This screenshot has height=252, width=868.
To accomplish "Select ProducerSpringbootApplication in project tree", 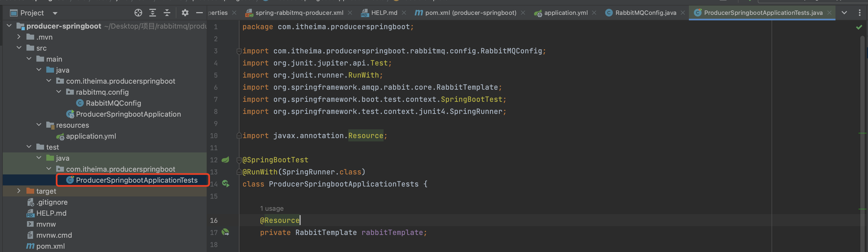I will click(x=128, y=114).
